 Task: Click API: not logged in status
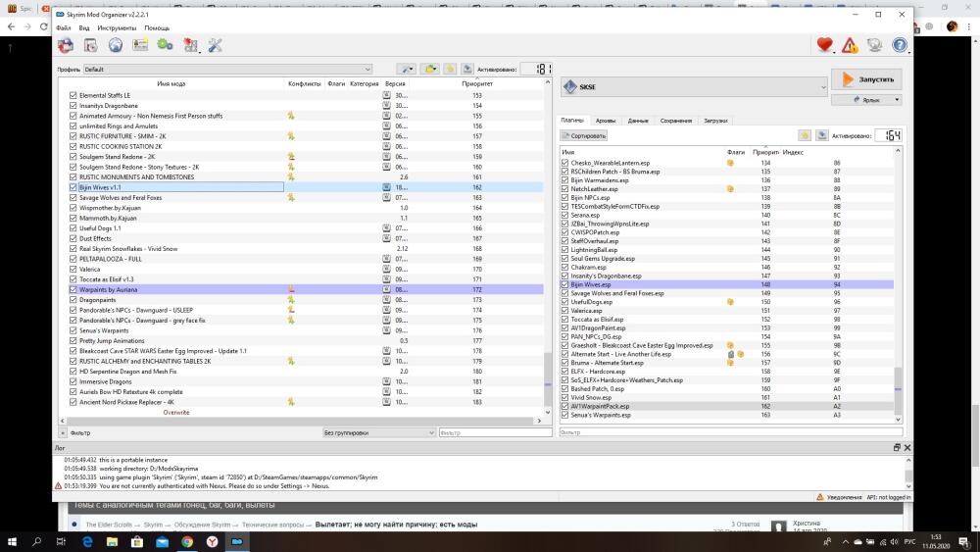[888, 497]
